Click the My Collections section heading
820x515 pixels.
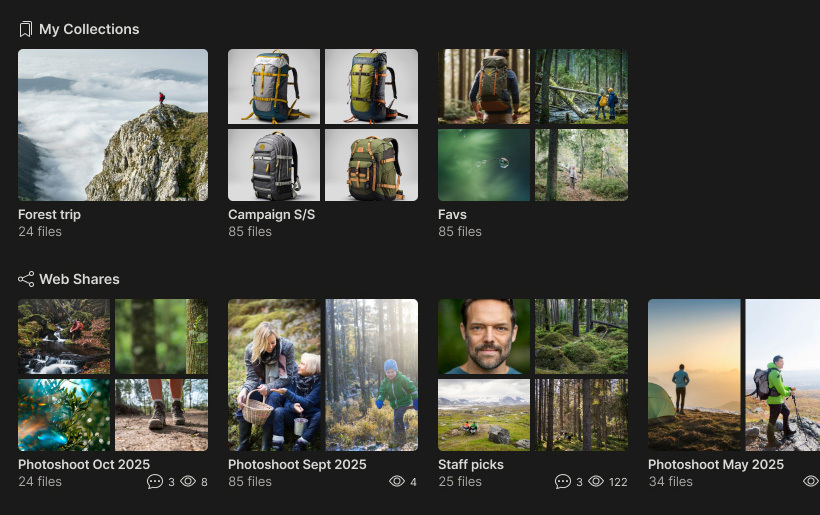point(89,30)
